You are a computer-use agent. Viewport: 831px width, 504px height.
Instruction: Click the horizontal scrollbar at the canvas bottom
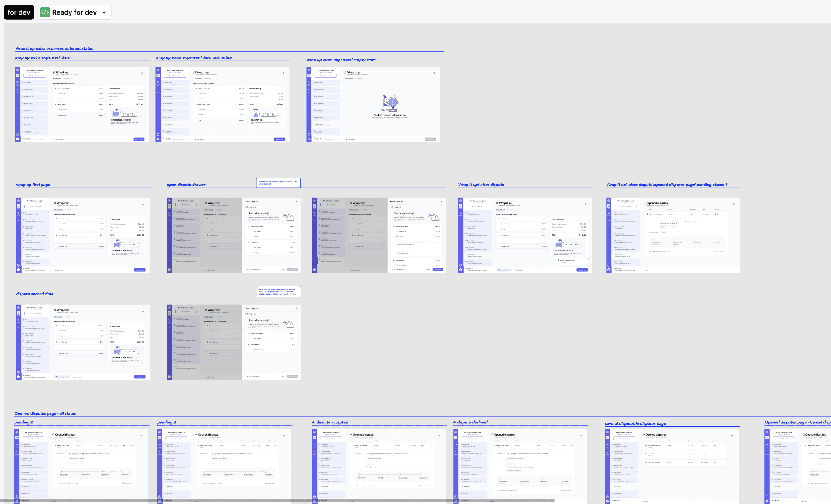(x=276, y=500)
